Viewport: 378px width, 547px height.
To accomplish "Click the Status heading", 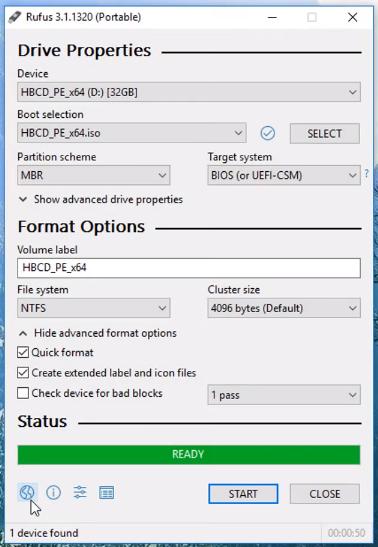I will click(x=42, y=421).
